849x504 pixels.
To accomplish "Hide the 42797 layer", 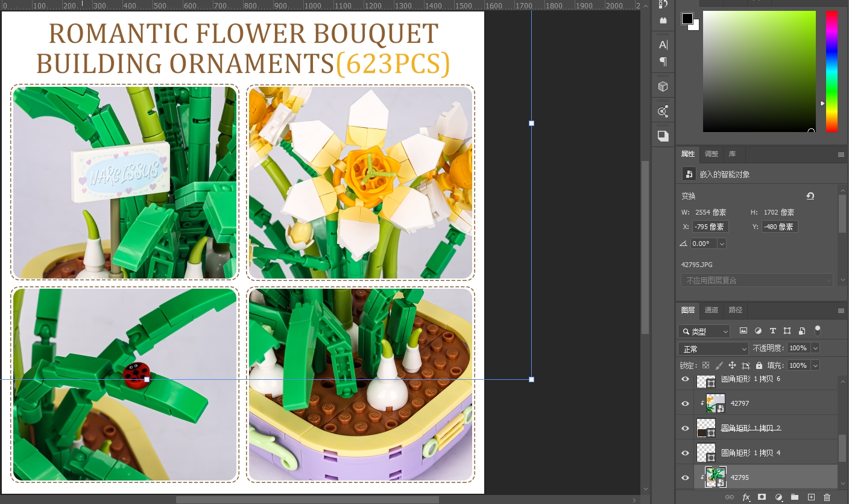I will pyautogui.click(x=685, y=403).
